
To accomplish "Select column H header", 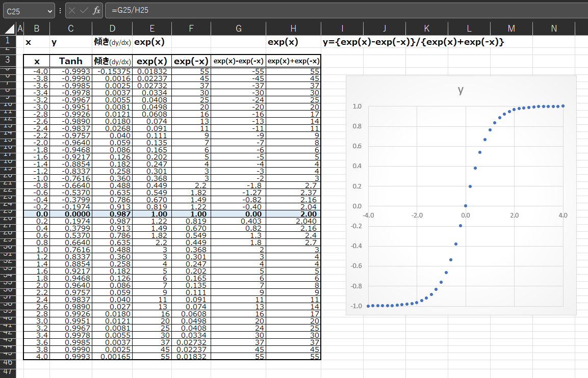I will pos(293,29).
